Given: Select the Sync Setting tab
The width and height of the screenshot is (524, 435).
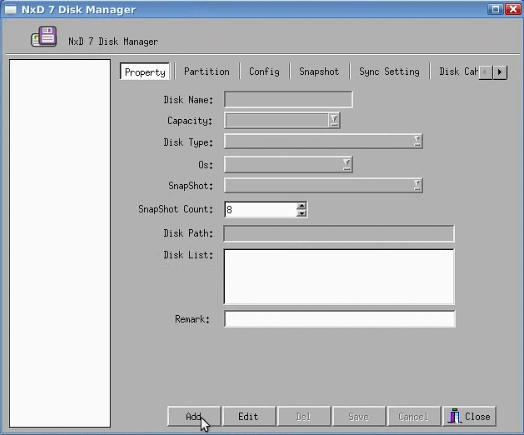Looking at the screenshot, I should 389,72.
